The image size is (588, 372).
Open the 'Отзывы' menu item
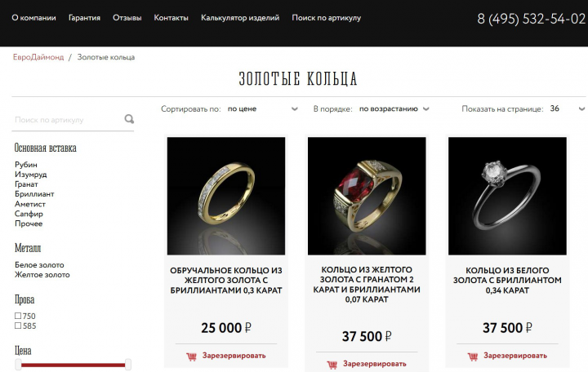(127, 18)
